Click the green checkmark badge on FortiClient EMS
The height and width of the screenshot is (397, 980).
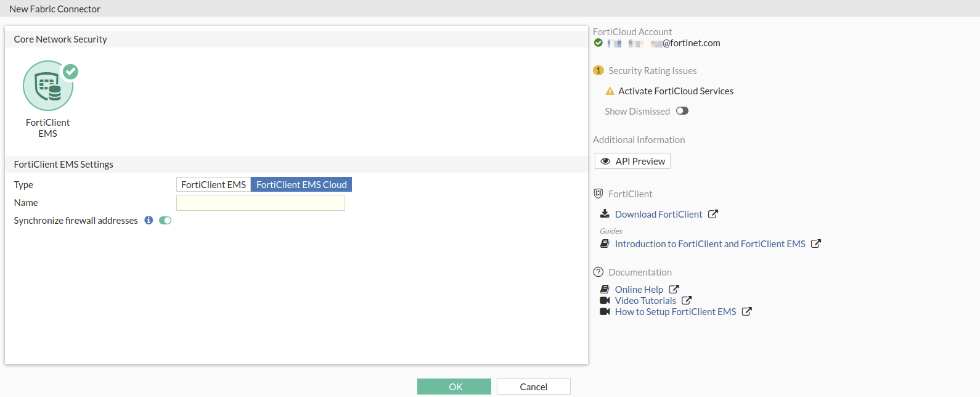point(71,72)
